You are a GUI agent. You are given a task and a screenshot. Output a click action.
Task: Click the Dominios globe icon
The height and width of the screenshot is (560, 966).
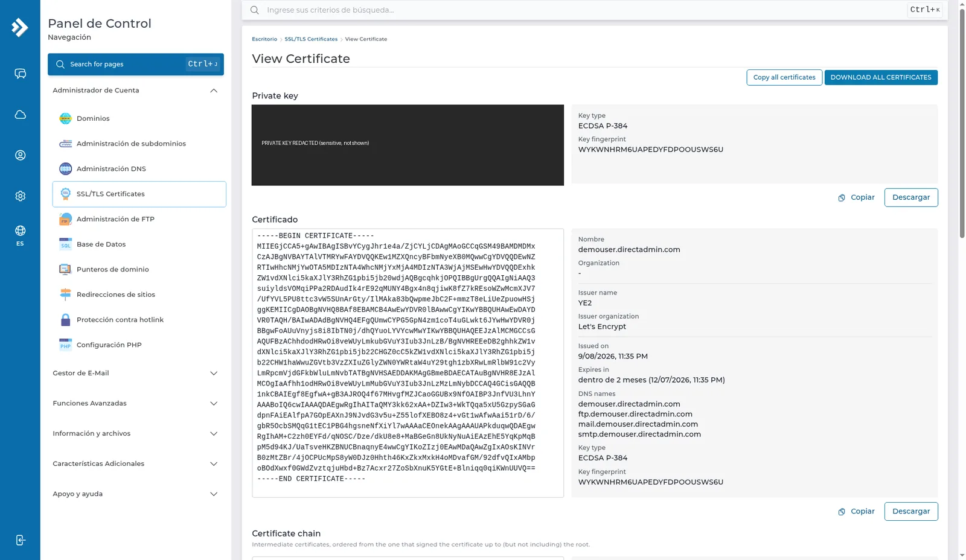point(65,118)
